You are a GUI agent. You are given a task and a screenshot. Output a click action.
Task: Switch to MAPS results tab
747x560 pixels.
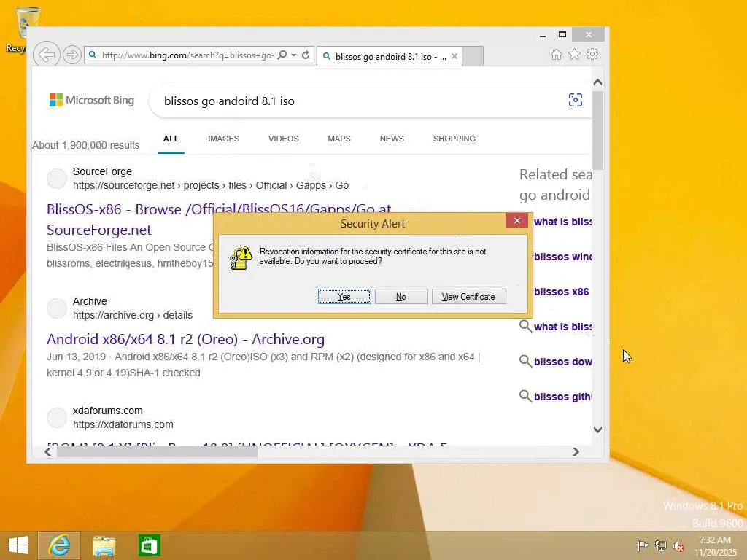[339, 139]
